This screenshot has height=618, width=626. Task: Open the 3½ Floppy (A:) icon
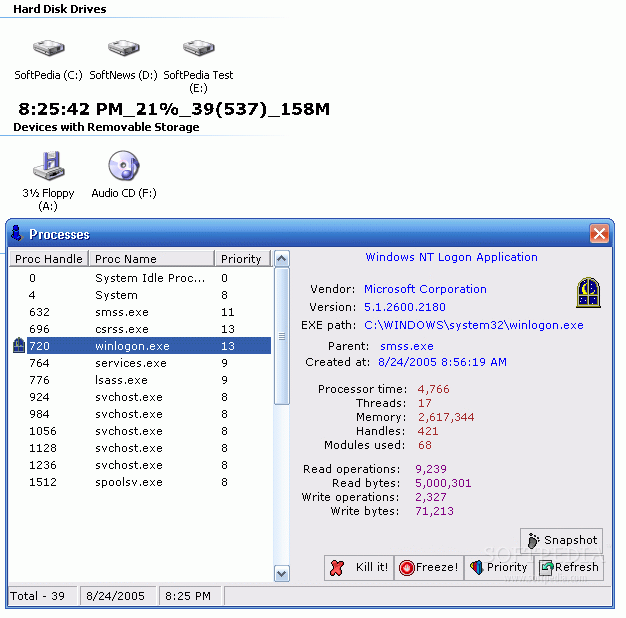tap(49, 166)
